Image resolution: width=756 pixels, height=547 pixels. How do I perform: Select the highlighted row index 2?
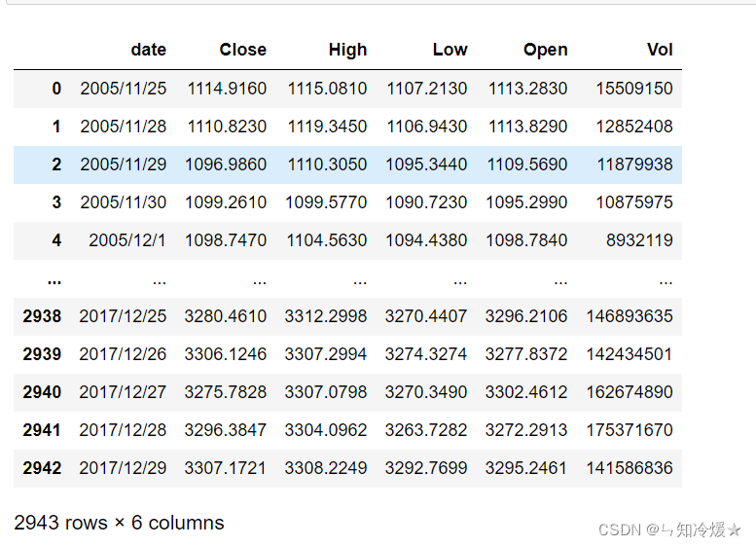56,164
